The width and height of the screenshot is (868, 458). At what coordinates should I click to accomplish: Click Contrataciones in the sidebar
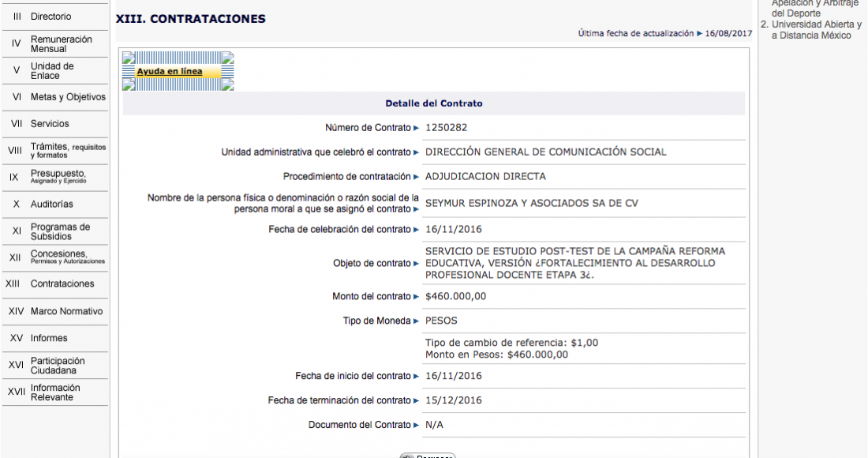62,284
